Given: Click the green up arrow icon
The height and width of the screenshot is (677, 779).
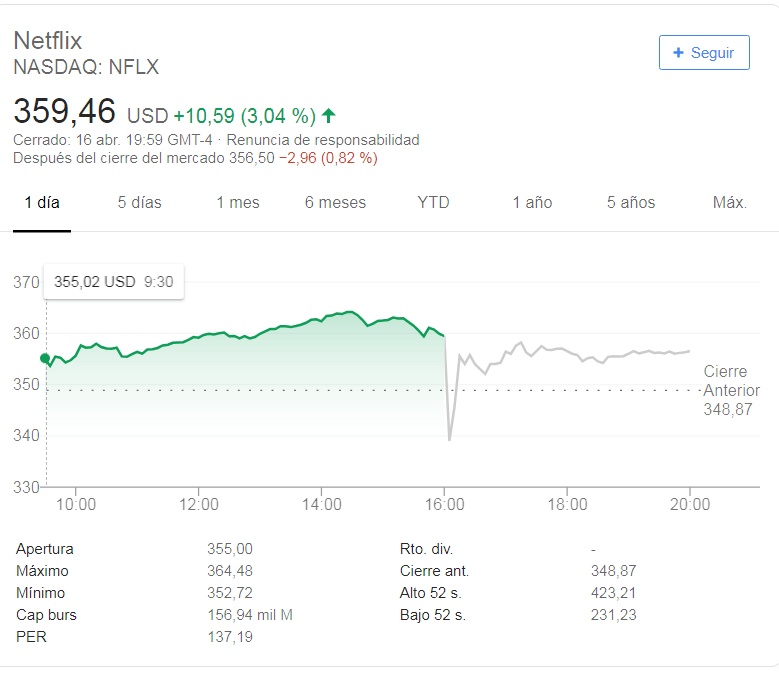Looking at the screenshot, I should click(x=329, y=115).
